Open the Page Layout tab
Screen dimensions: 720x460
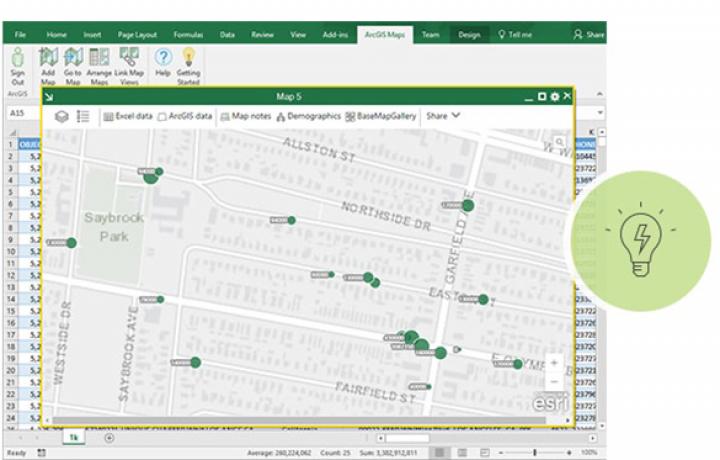137,35
